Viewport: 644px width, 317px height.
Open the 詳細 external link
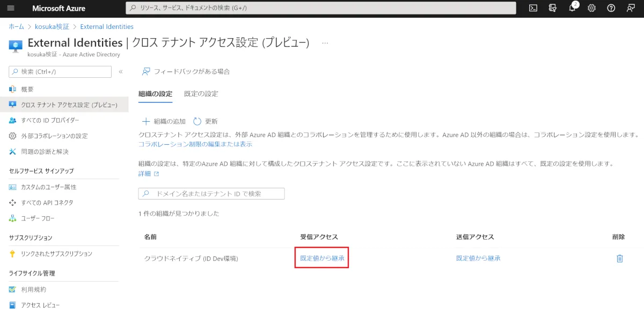[x=149, y=174]
